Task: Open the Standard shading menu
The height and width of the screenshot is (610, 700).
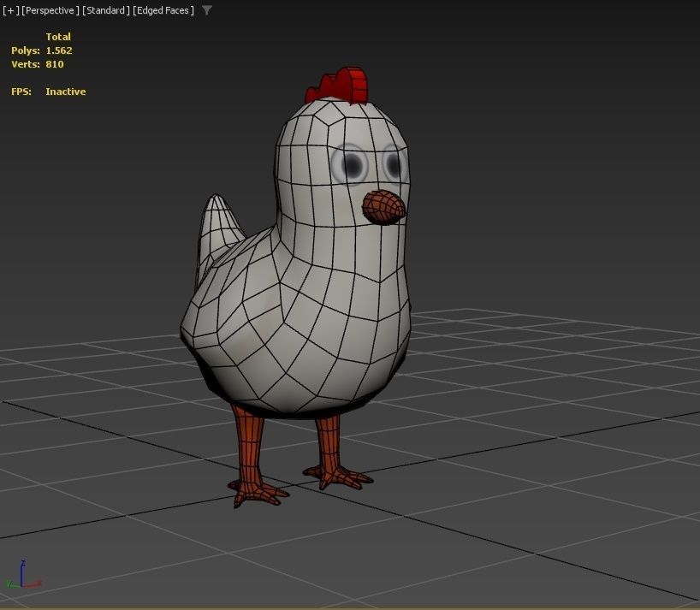Action: coord(106,10)
